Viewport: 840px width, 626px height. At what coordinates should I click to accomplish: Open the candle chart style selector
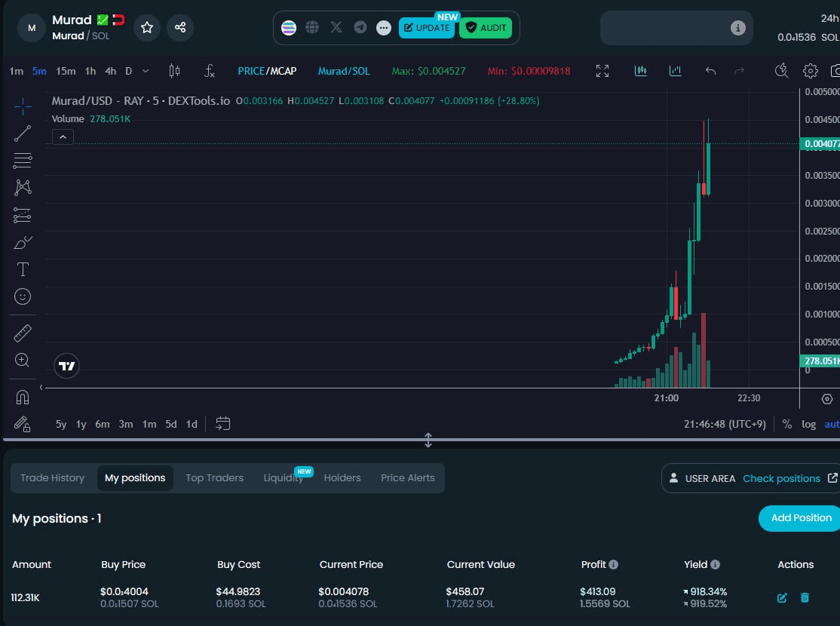pos(174,71)
